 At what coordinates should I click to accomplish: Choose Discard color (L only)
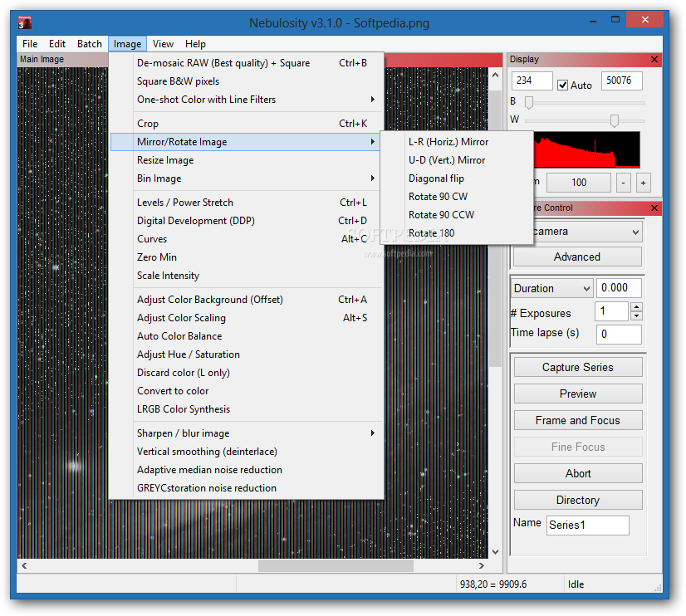[x=246, y=373]
